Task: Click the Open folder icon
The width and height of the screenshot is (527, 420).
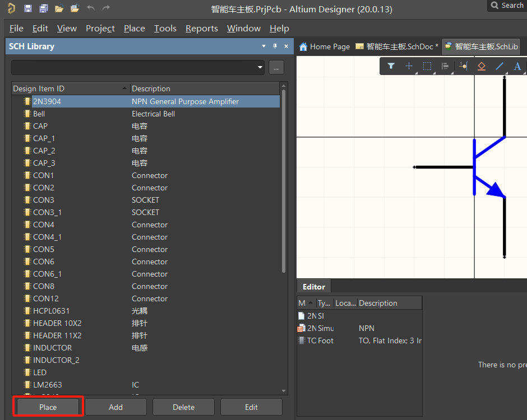Action: click(x=59, y=8)
